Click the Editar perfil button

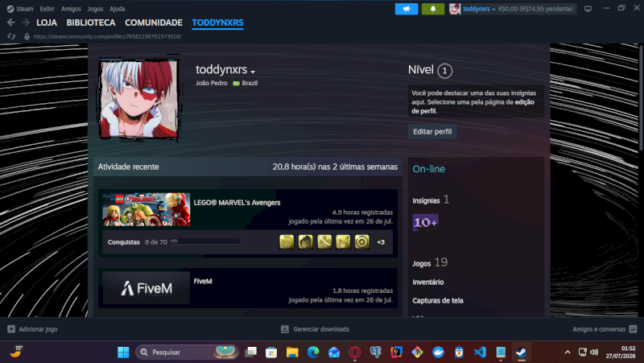click(x=432, y=131)
